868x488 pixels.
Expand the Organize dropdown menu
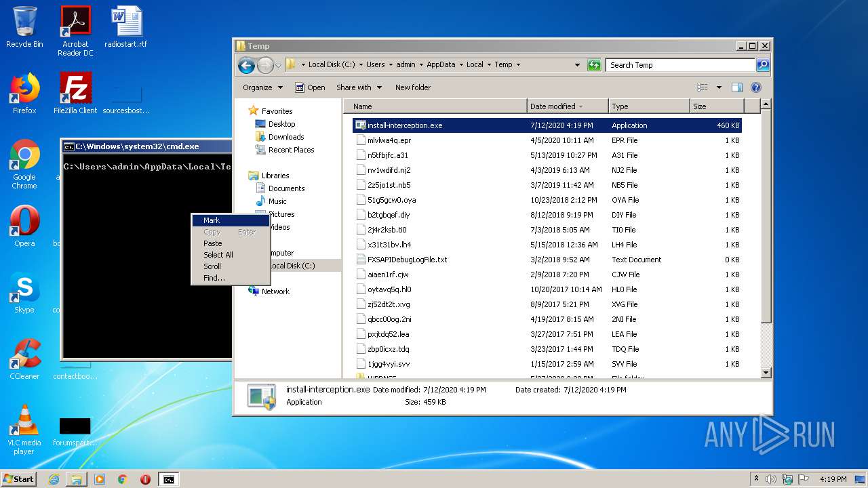[262, 87]
